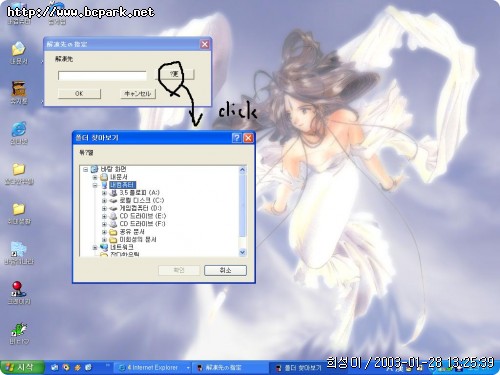Expand the 로컬 디스크 (C:) node
This screenshot has width=500, height=375.
104,200
